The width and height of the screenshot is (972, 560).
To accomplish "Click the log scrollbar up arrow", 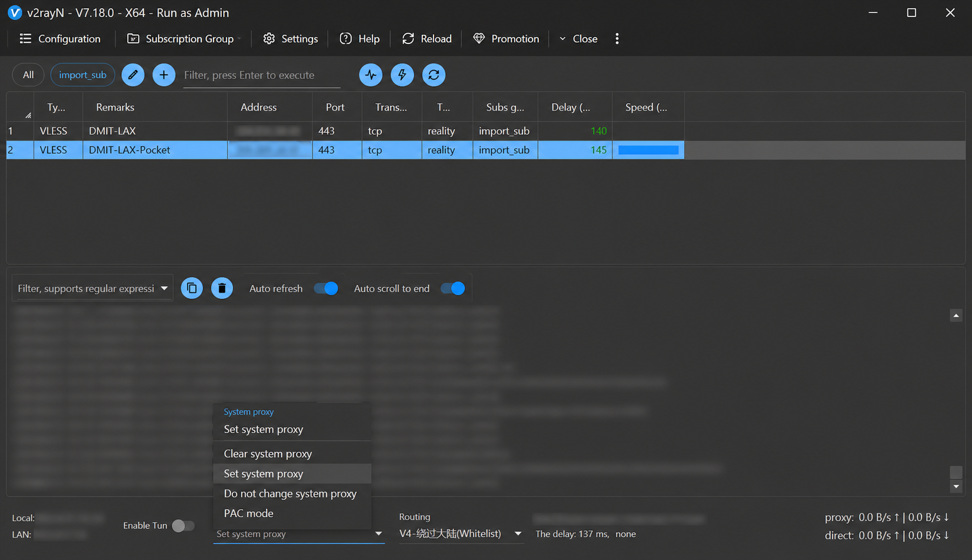I will pos(956,316).
